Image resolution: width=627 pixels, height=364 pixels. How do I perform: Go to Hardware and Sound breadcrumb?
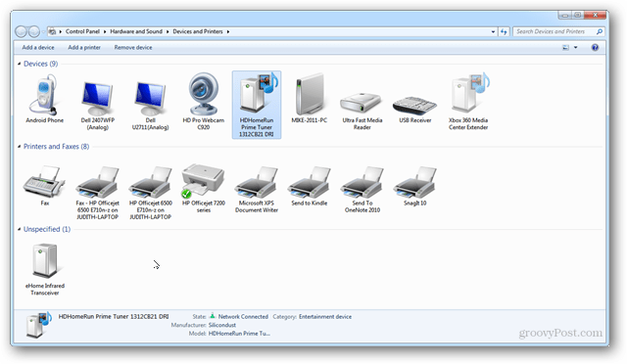(x=136, y=31)
